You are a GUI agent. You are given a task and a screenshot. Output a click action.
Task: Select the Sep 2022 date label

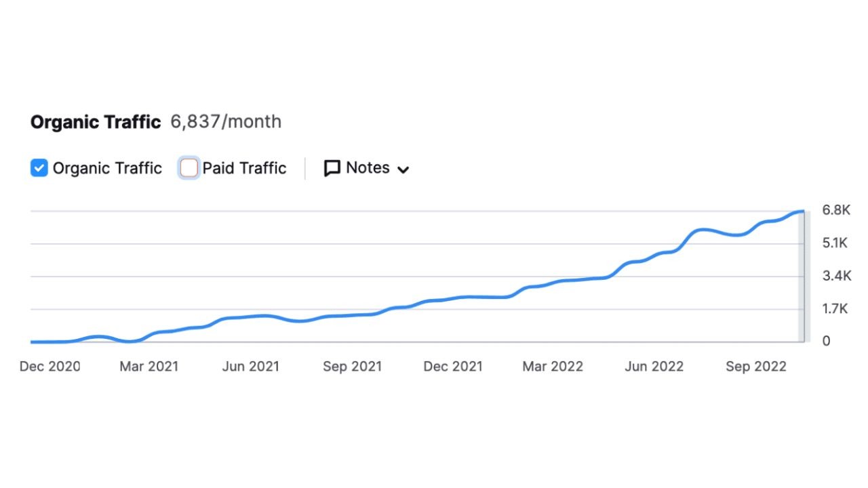pyautogui.click(x=755, y=367)
